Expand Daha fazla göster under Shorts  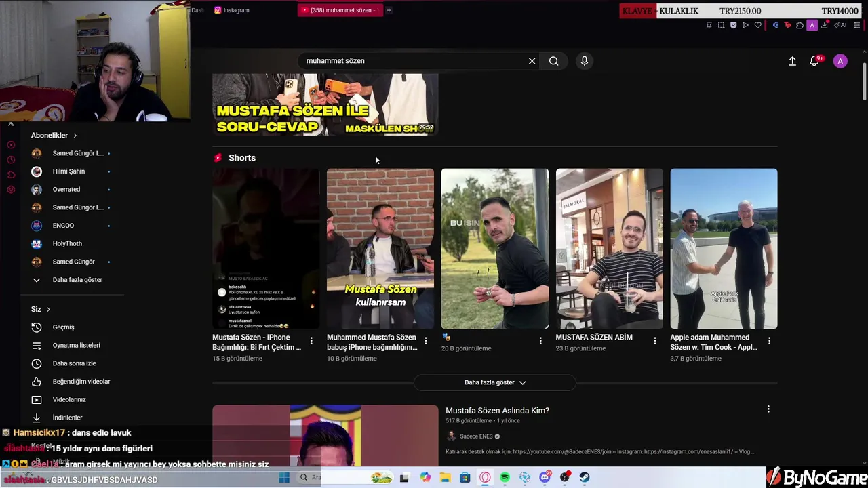(x=495, y=382)
